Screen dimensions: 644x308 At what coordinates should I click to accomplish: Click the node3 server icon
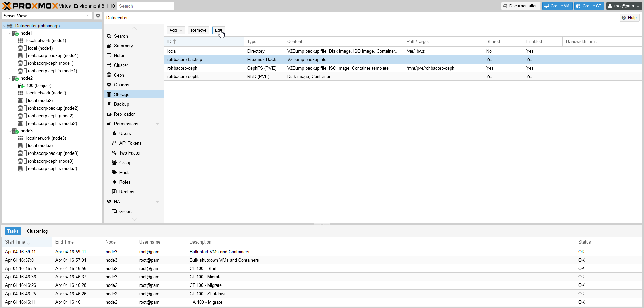(x=15, y=131)
